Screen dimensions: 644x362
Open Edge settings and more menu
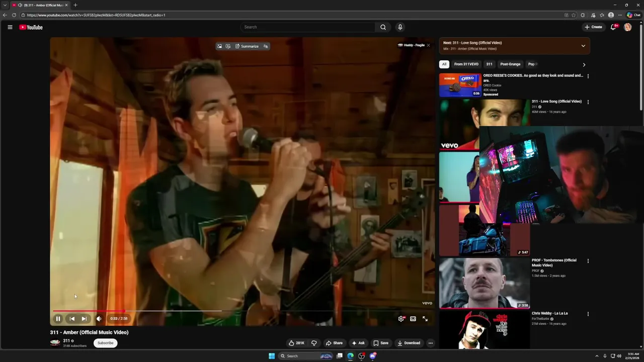click(x=620, y=15)
